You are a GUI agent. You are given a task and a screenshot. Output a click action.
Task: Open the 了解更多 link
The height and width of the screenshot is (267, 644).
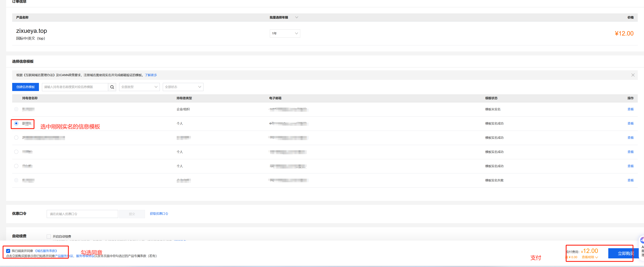(151, 75)
